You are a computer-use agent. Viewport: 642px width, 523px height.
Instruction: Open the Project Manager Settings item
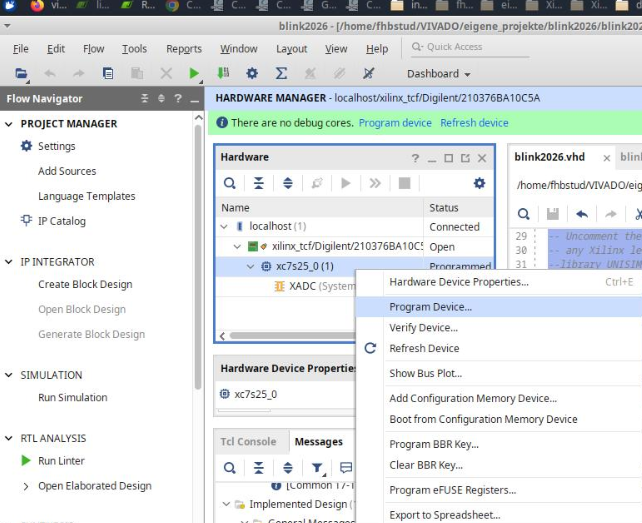(x=56, y=146)
